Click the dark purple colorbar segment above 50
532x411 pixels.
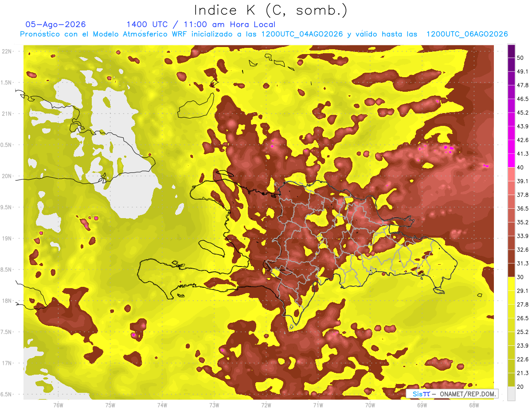[x=511, y=51]
